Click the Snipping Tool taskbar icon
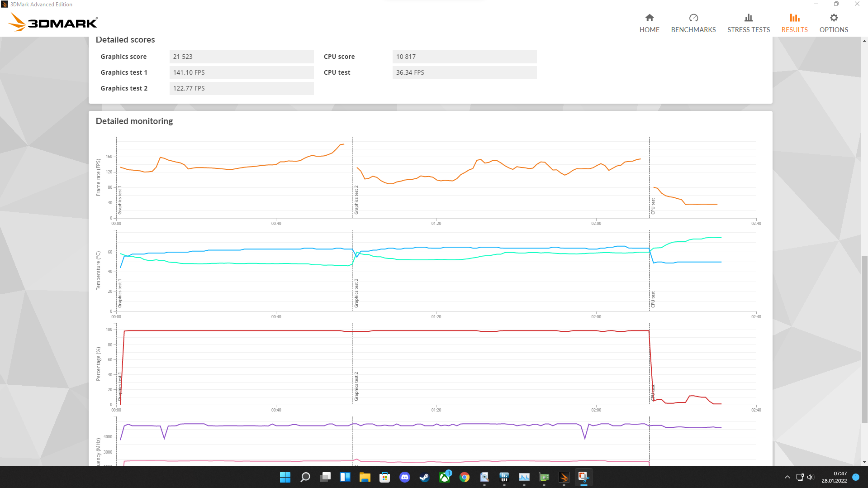 point(584,477)
